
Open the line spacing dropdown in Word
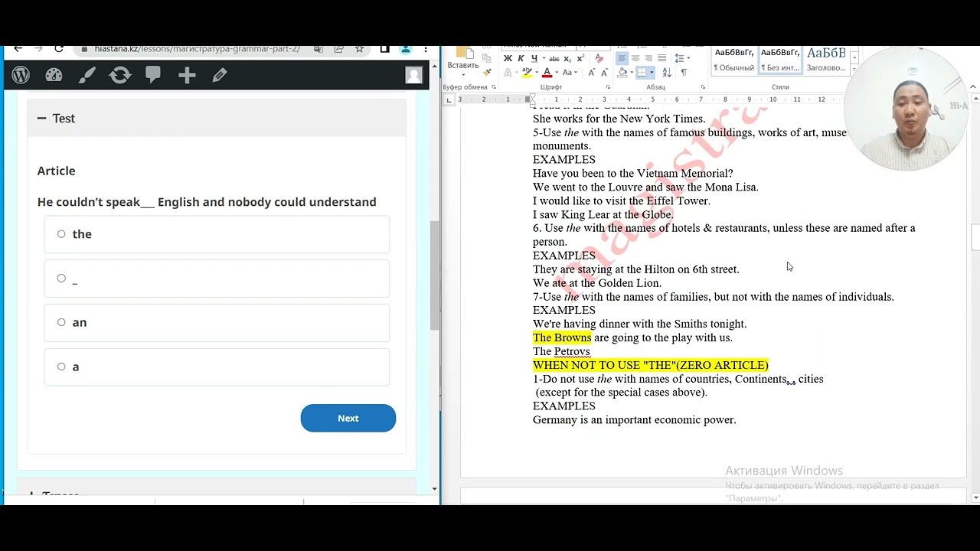[x=681, y=58]
